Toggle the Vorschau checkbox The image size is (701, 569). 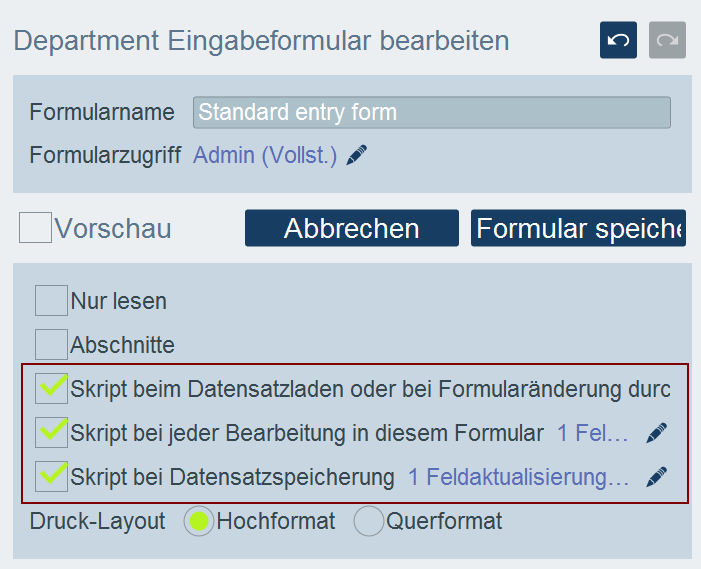pyautogui.click(x=36, y=228)
